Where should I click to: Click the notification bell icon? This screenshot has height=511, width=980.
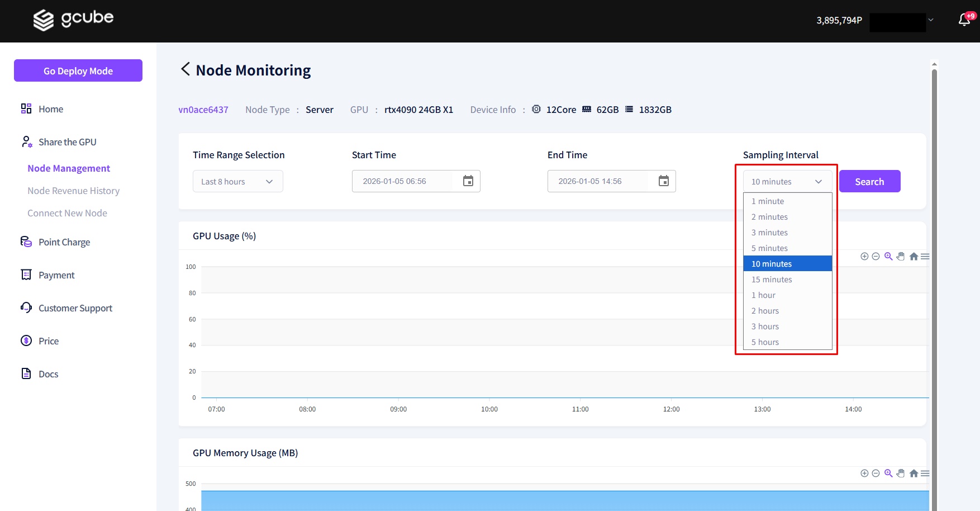[964, 20]
